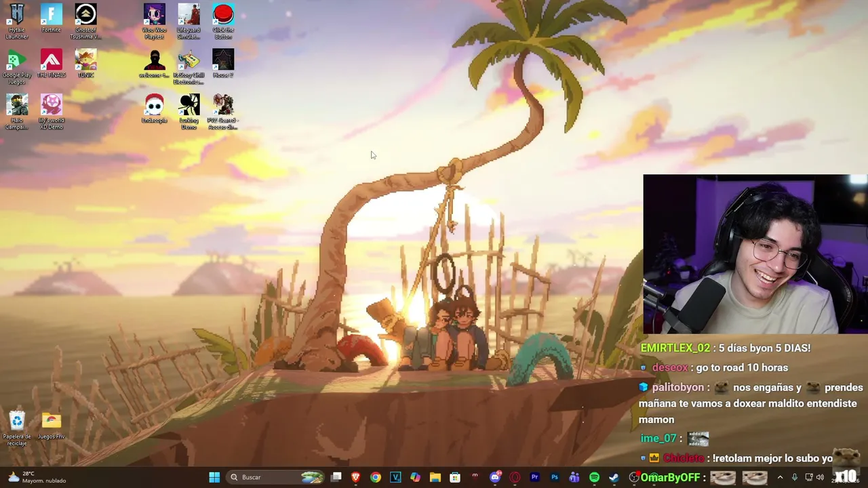Select the Hytale Launcher desktop shortcut
868x488 pixels.
(x=17, y=21)
